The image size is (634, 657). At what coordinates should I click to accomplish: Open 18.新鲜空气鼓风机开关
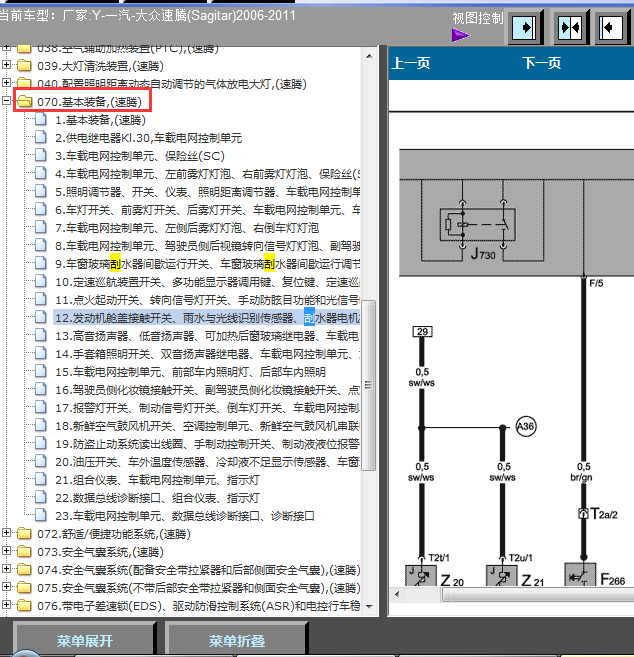207,426
